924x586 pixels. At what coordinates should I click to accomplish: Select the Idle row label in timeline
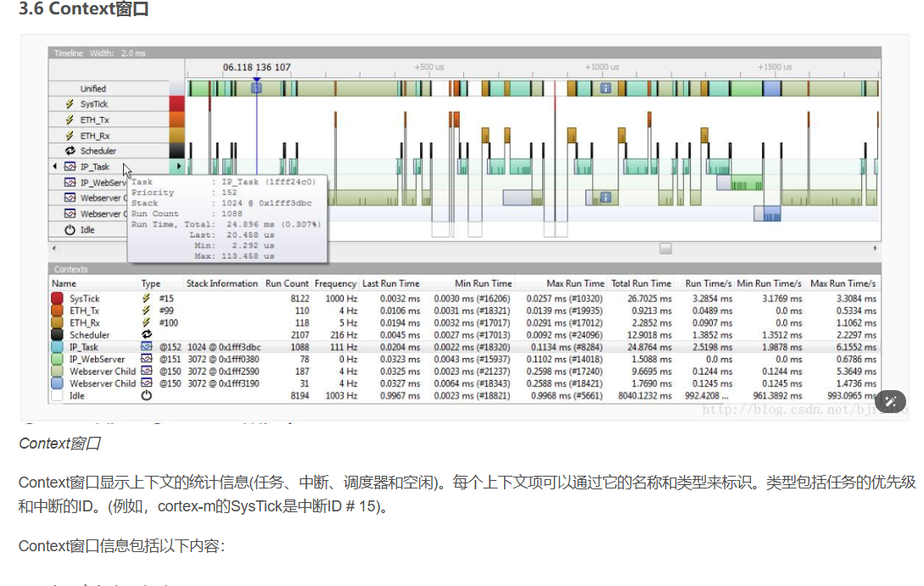87,230
